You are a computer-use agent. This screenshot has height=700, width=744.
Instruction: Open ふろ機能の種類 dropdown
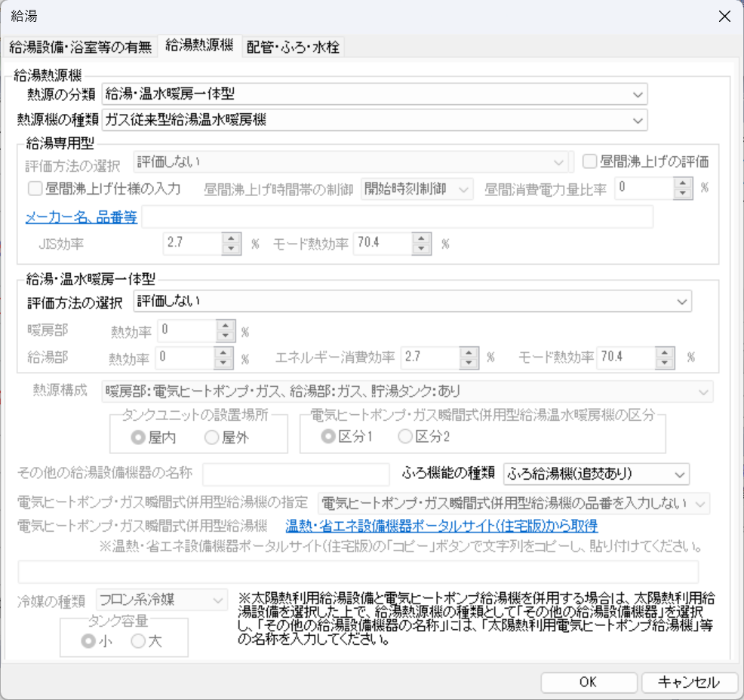[596, 474]
